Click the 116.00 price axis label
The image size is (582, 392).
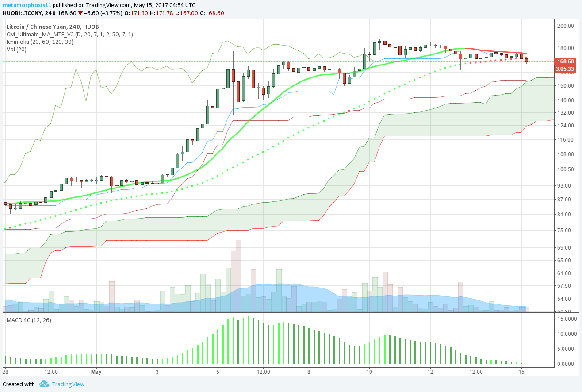click(566, 140)
